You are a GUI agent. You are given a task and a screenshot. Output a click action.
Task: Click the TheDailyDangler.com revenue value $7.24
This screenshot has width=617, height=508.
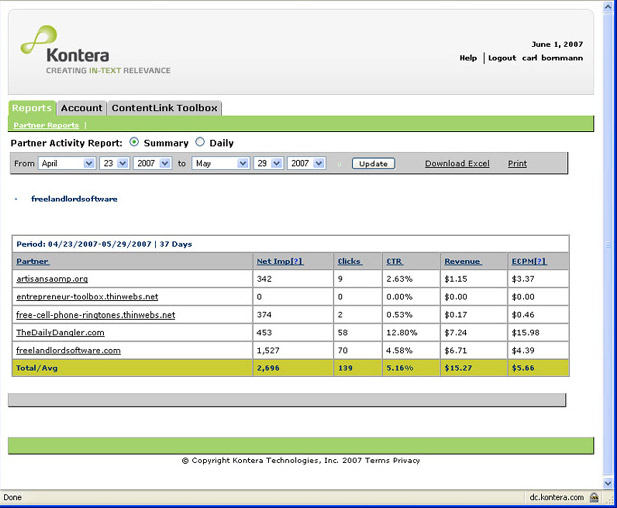[455, 333]
